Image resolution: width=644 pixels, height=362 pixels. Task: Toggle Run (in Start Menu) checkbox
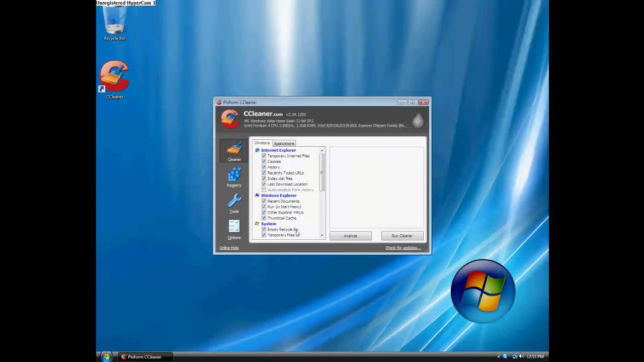264,207
